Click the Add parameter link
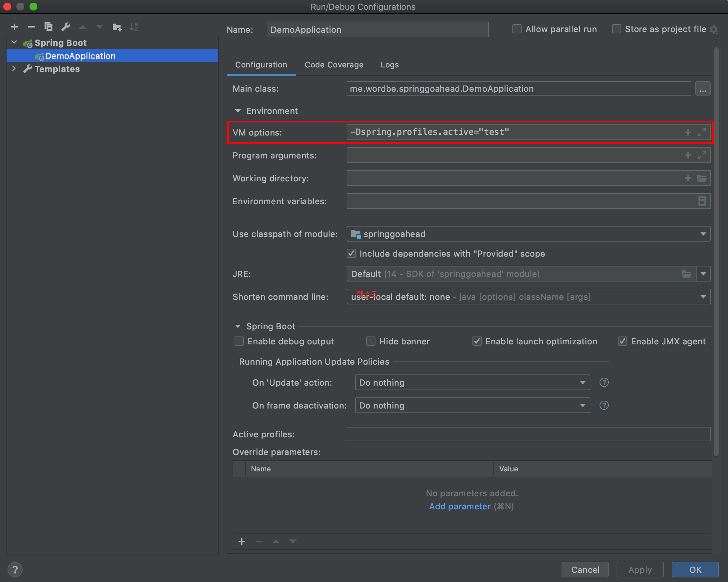 [x=460, y=506]
